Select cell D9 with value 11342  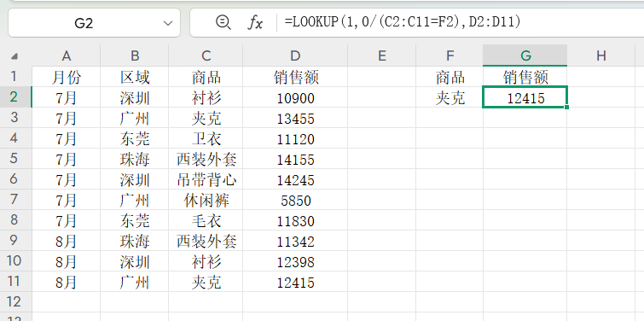(x=295, y=242)
